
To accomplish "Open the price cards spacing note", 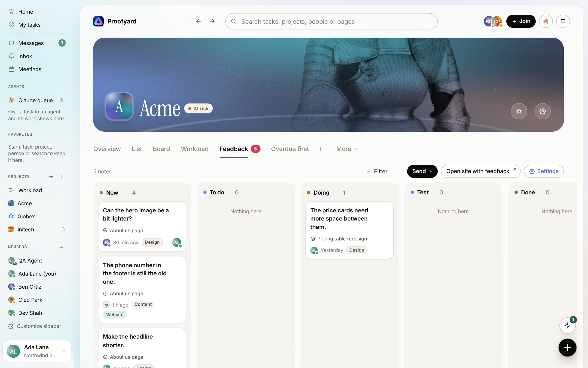I will 350,230.
